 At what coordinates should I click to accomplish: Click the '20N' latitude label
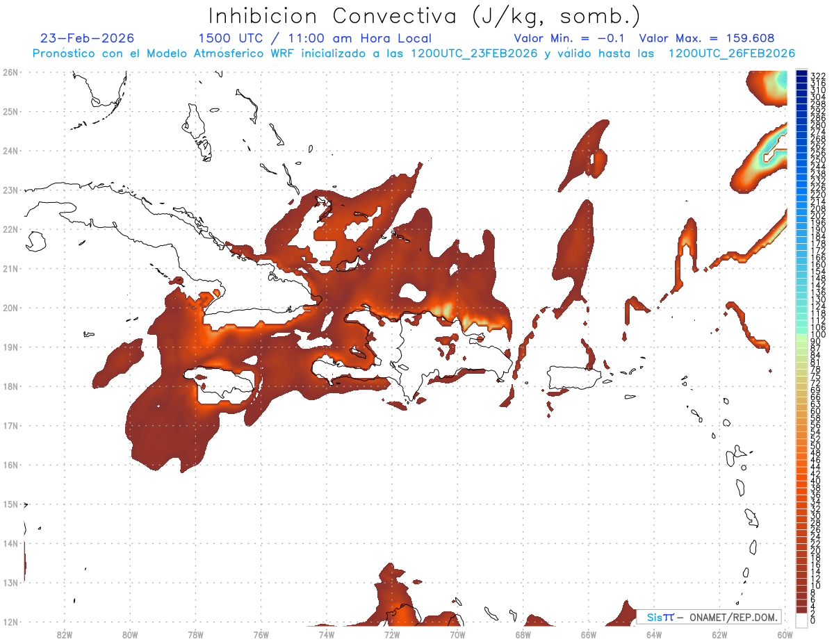point(10,308)
